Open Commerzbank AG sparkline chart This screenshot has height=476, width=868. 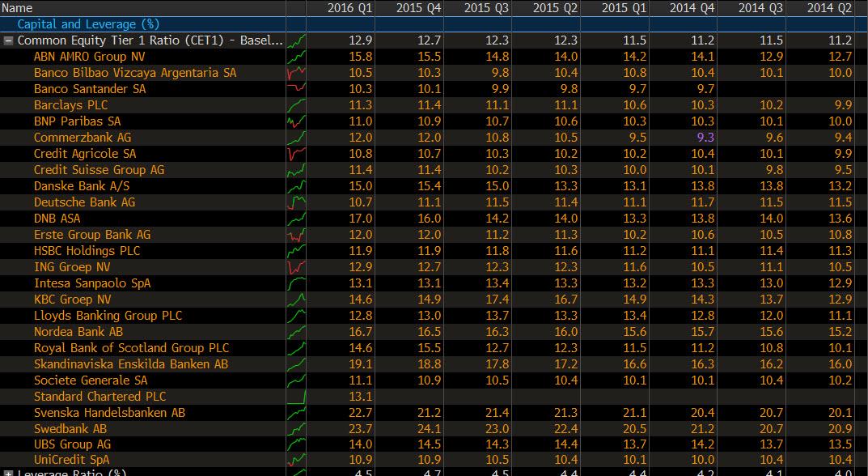(x=296, y=138)
